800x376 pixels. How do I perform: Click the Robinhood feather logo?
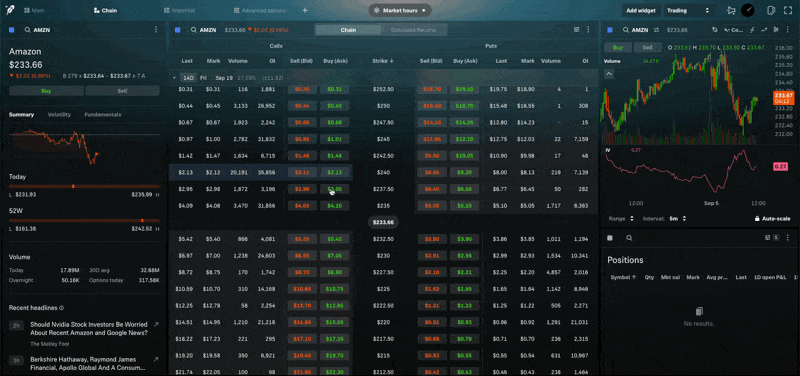click(10, 10)
